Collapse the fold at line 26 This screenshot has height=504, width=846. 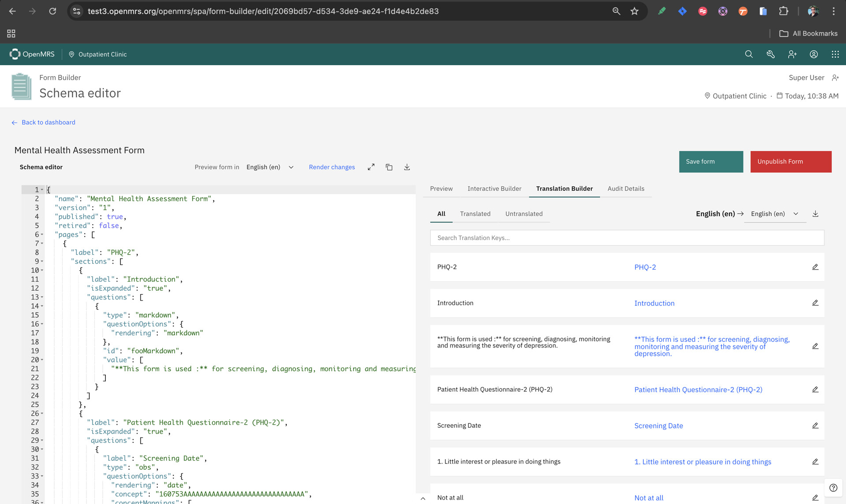pyautogui.click(x=42, y=413)
